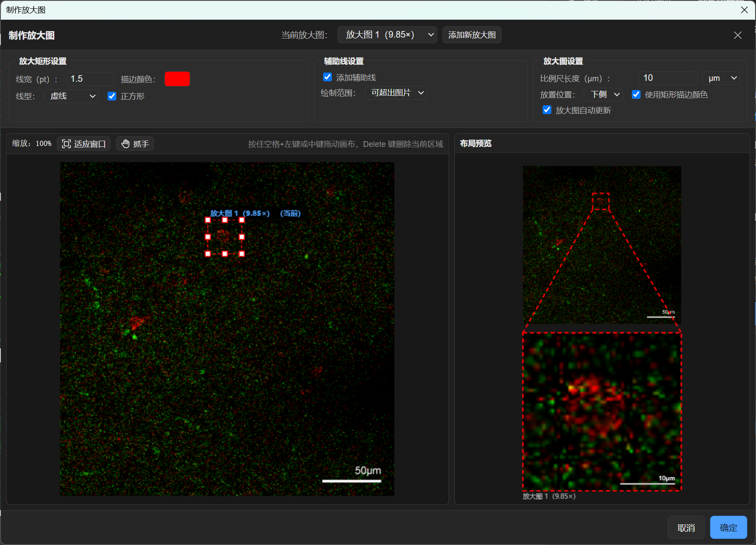The width and height of the screenshot is (756, 545).
Task: Click the overview image in layout preview
Action: point(602,245)
